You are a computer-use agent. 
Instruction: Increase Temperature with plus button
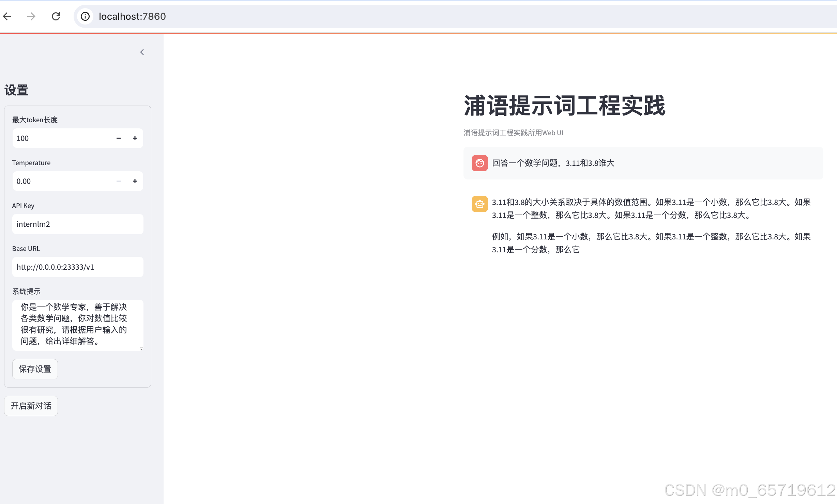(135, 181)
